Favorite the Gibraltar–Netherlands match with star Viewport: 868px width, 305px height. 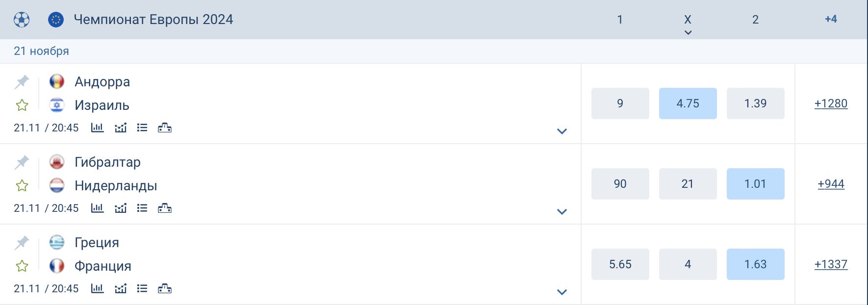click(22, 186)
